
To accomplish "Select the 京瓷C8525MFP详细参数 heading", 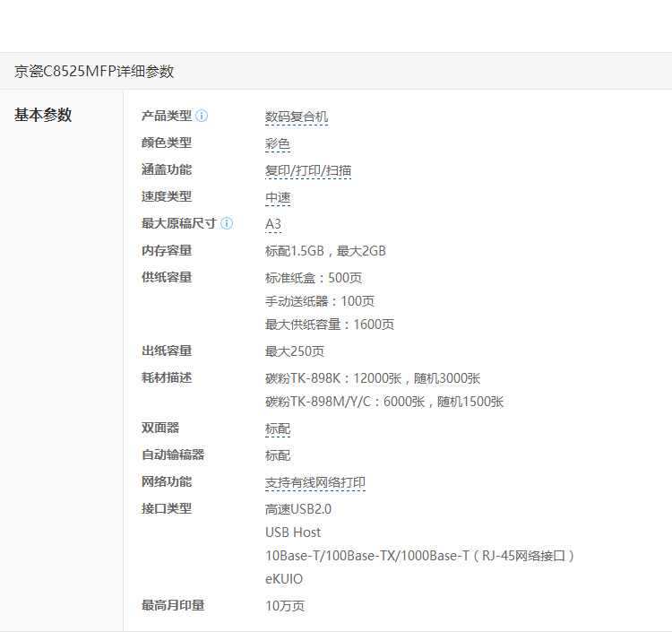I will point(94,71).
